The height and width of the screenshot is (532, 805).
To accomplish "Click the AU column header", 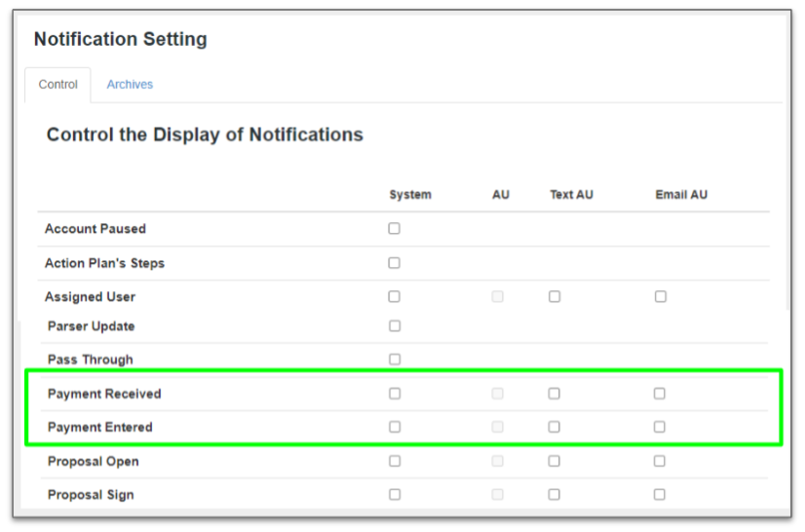I will [501, 195].
